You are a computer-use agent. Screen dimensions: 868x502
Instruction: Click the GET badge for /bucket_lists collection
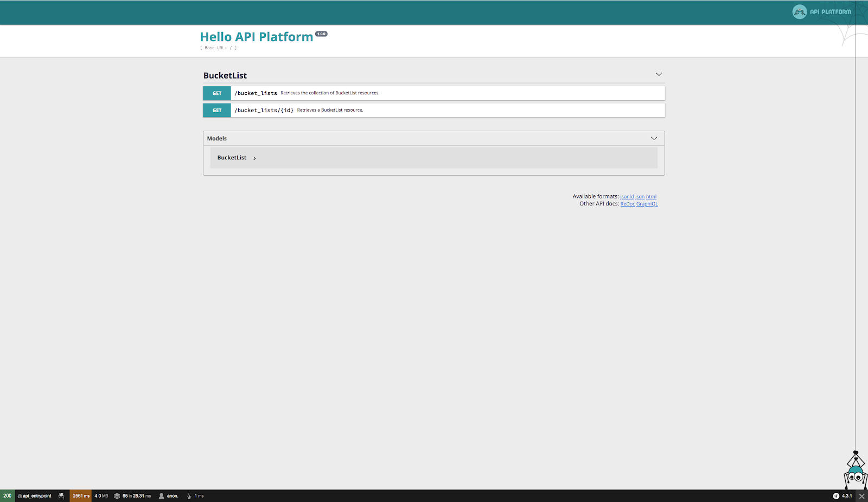(217, 93)
